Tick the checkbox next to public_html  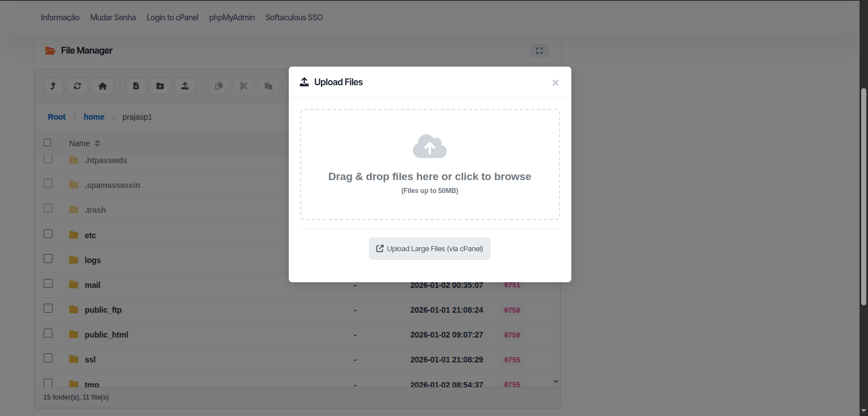tap(47, 333)
